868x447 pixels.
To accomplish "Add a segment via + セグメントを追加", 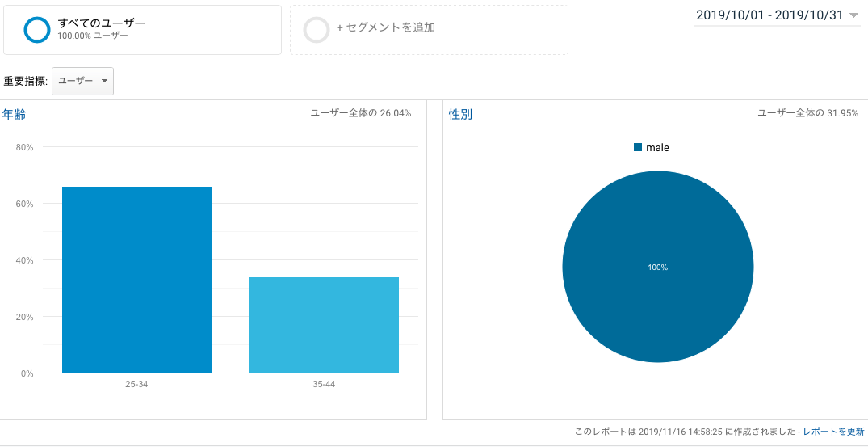I will (429, 30).
